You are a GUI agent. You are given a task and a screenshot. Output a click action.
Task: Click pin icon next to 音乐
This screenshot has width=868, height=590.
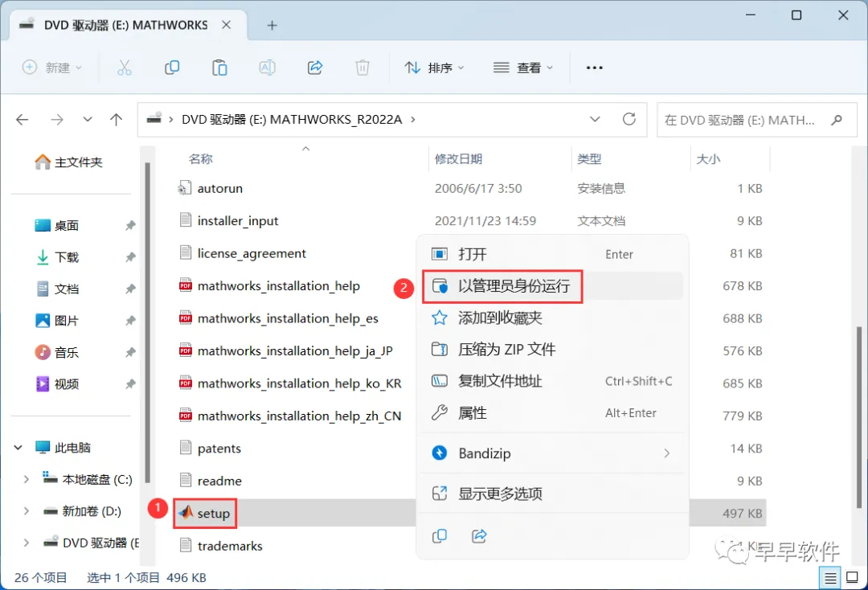click(130, 352)
